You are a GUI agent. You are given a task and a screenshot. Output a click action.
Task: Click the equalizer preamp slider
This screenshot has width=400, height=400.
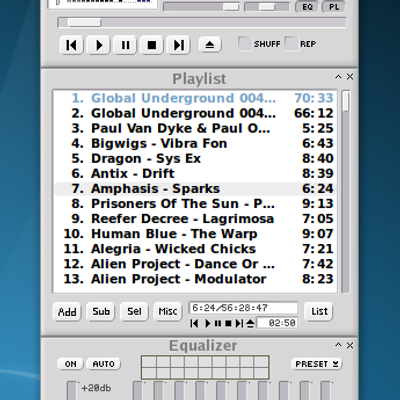[72, 391]
